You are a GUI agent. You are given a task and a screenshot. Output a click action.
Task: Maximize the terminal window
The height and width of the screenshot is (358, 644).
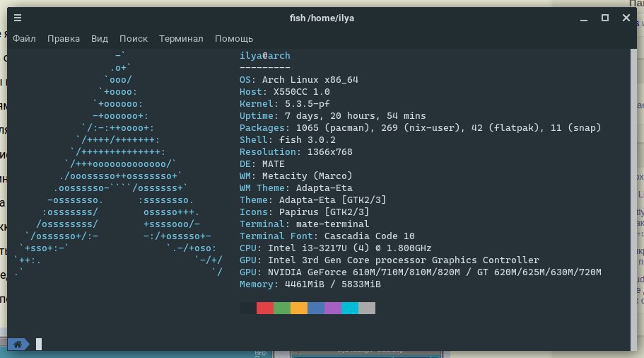[605, 18]
